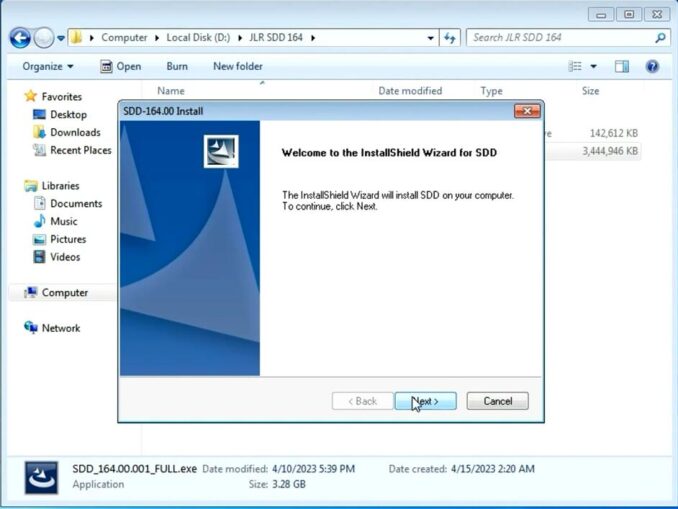Image resolution: width=678 pixels, height=509 pixels.
Task: Expand arrow after JLR SDD 164 breadcrumb
Action: click(x=313, y=38)
